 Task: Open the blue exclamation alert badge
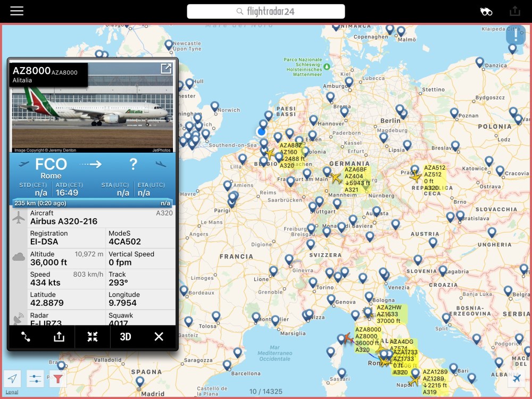coord(516,35)
